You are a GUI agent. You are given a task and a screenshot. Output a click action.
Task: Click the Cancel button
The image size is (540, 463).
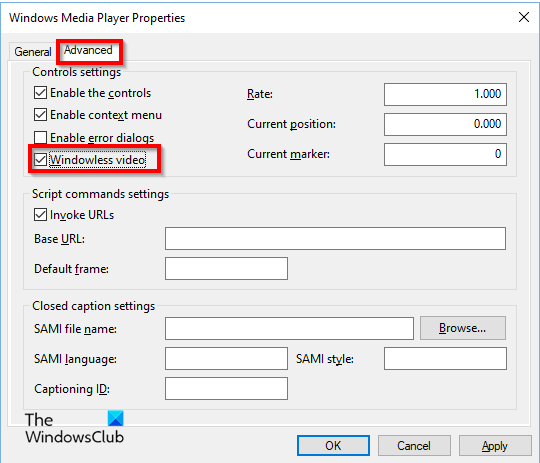click(414, 446)
